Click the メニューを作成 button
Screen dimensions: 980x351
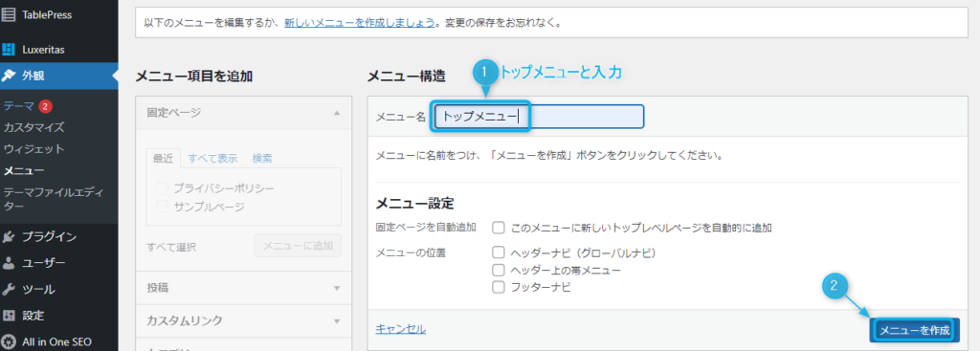coord(915,330)
